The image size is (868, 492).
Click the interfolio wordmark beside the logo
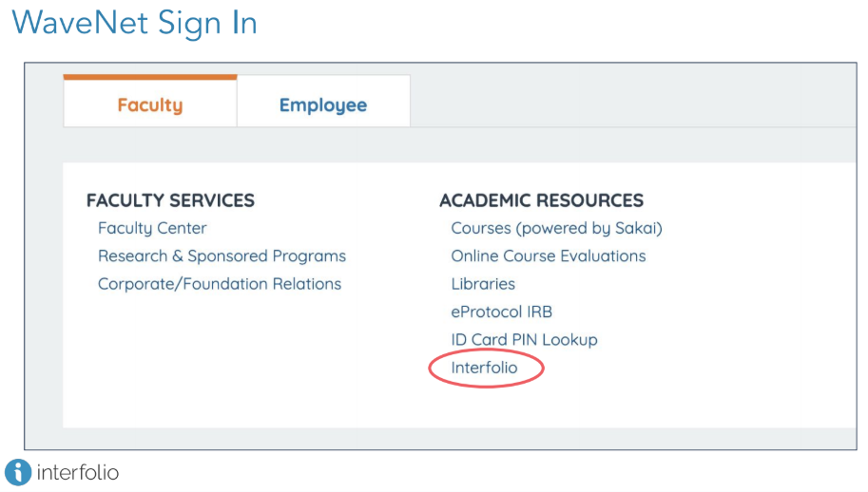coord(78,472)
